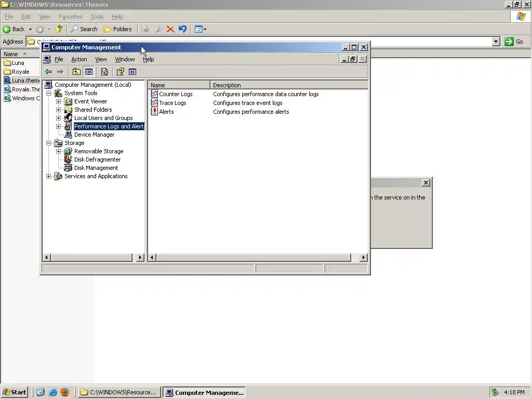This screenshot has height=399, width=532.
Task: Open the Back history dropdown arrow
Action: click(x=30, y=29)
